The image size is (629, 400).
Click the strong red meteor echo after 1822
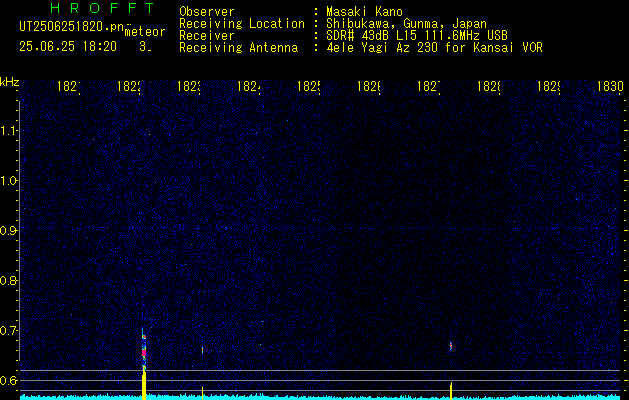click(144, 352)
